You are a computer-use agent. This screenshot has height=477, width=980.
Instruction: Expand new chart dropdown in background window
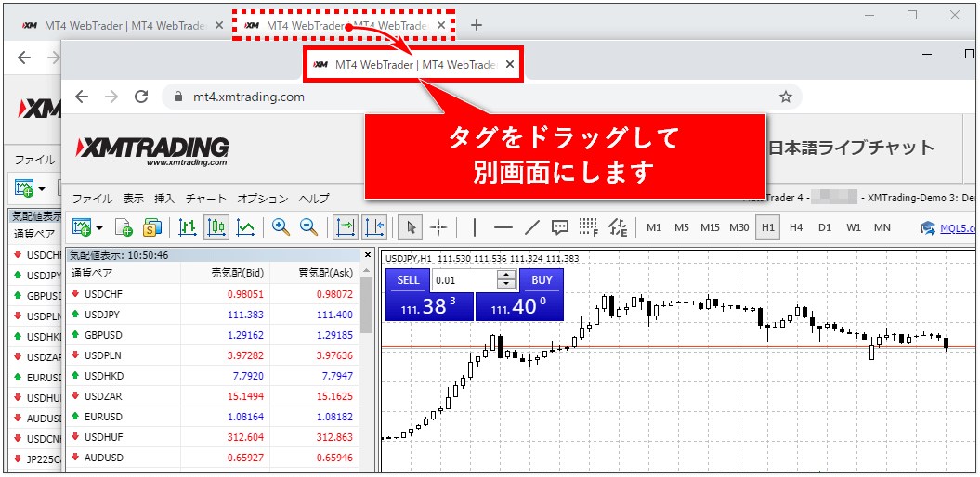click(x=42, y=188)
